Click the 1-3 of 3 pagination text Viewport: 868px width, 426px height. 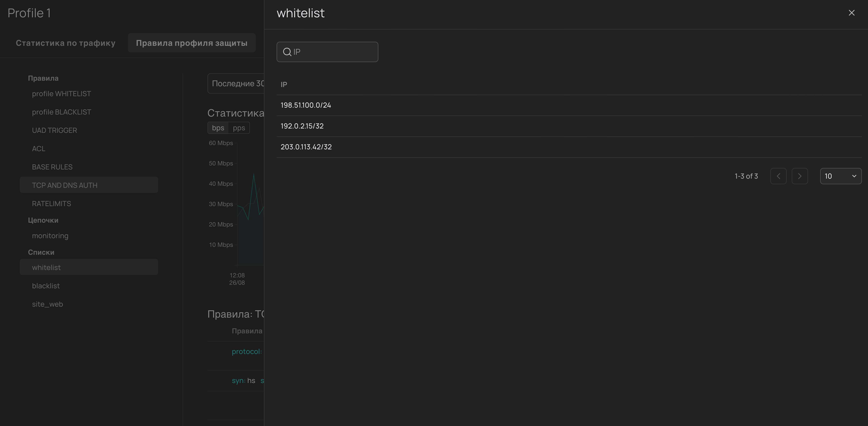pyautogui.click(x=746, y=176)
